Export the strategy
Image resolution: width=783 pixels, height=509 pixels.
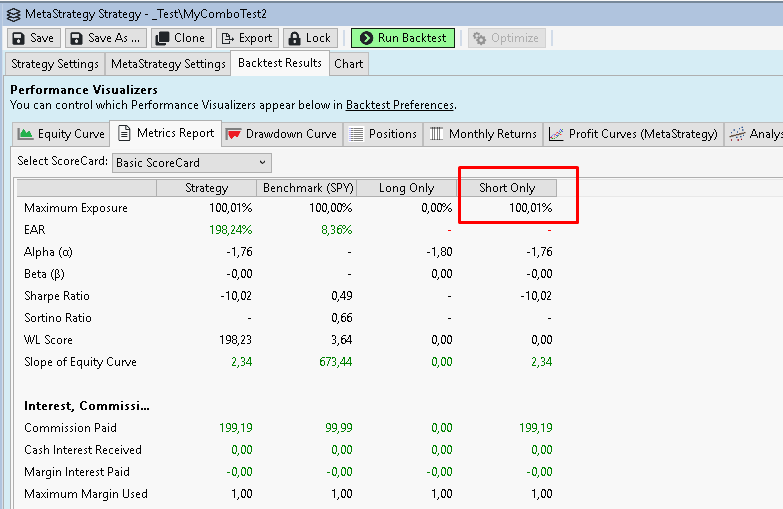click(x=246, y=38)
